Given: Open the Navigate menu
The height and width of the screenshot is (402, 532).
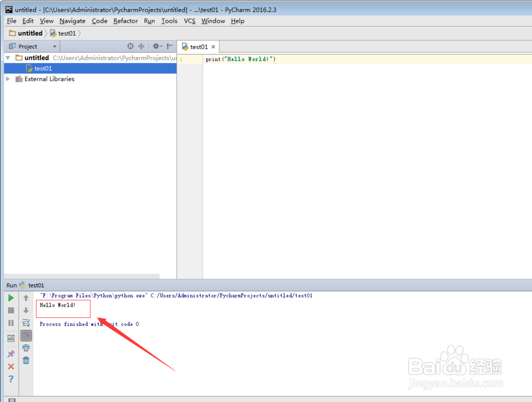Looking at the screenshot, I should coord(72,21).
